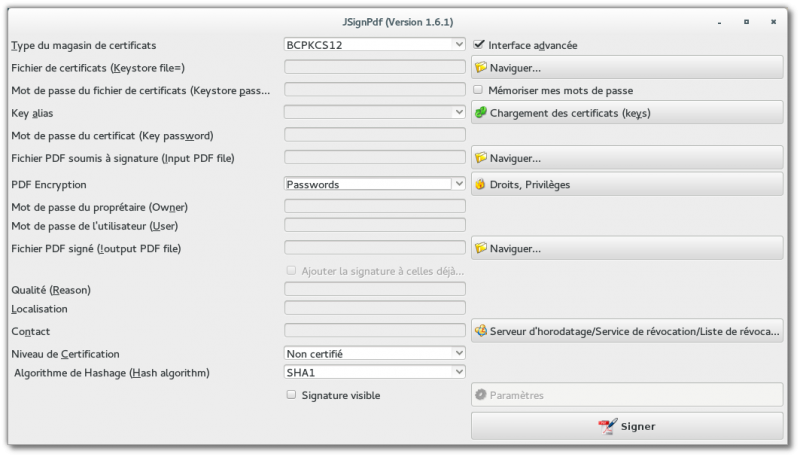Focus the Mot de passe du propriétaire field

pyautogui.click(x=375, y=207)
